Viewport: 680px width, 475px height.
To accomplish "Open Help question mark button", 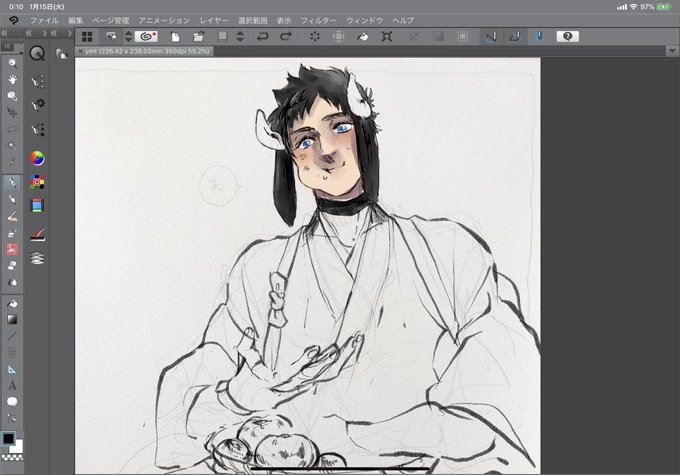I will pyautogui.click(x=568, y=36).
